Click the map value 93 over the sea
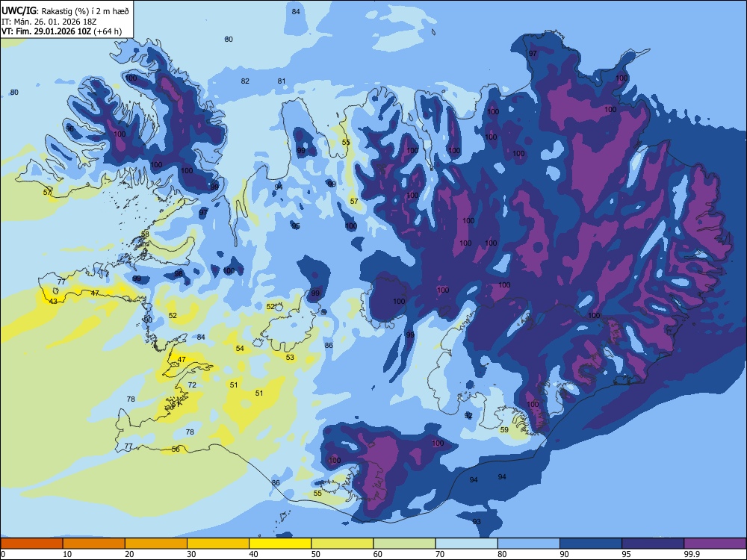Viewport: 747px width, 560px height. point(477,521)
